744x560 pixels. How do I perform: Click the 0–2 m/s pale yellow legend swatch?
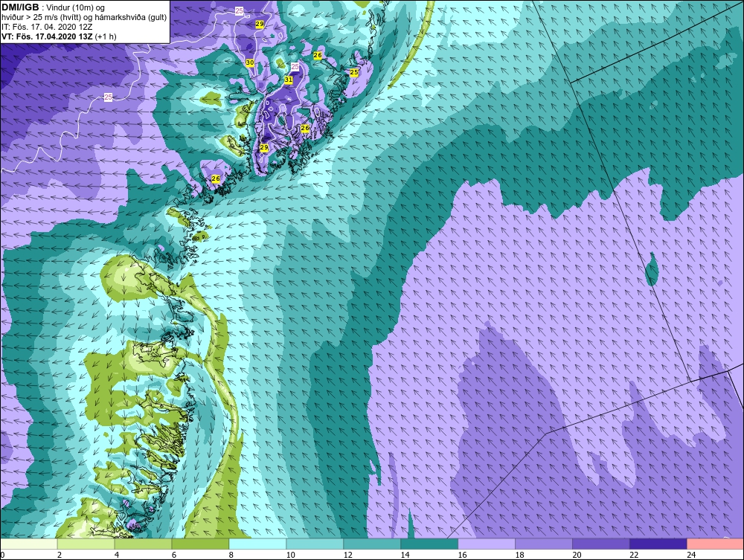[29, 544]
